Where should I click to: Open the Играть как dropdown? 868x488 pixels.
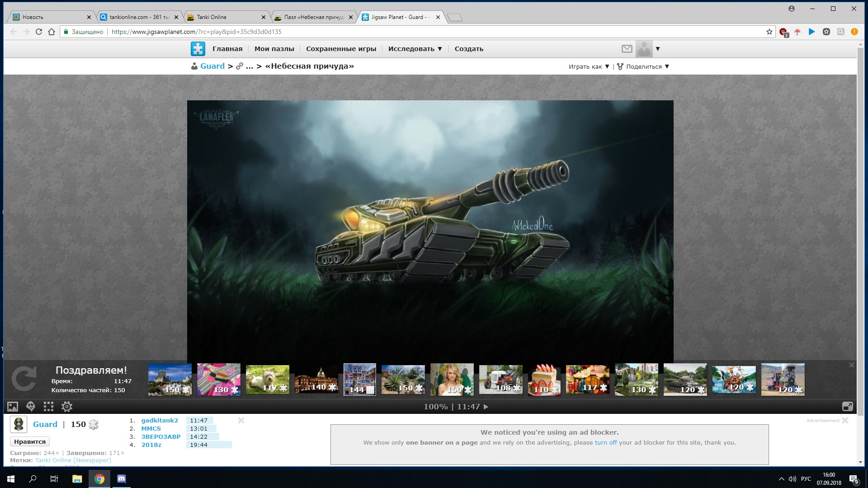(x=589, y=66)
